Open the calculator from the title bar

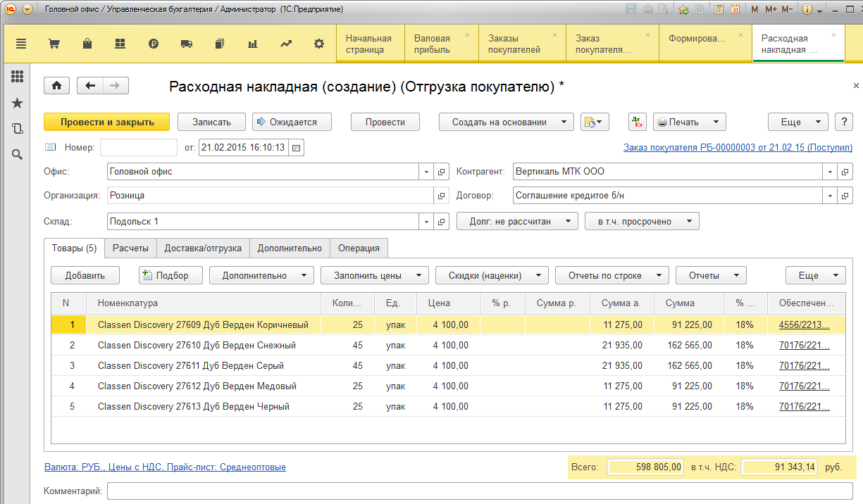click(x=719, y=10)
